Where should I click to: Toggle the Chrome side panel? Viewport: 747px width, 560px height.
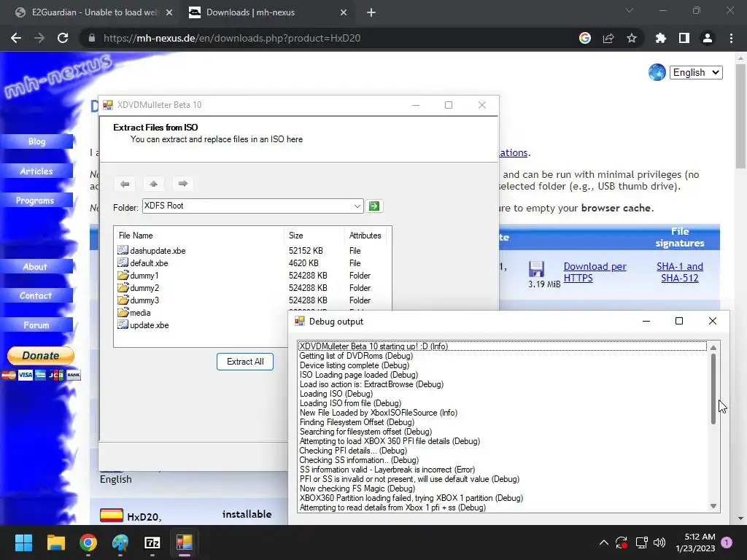click(684, 38)
